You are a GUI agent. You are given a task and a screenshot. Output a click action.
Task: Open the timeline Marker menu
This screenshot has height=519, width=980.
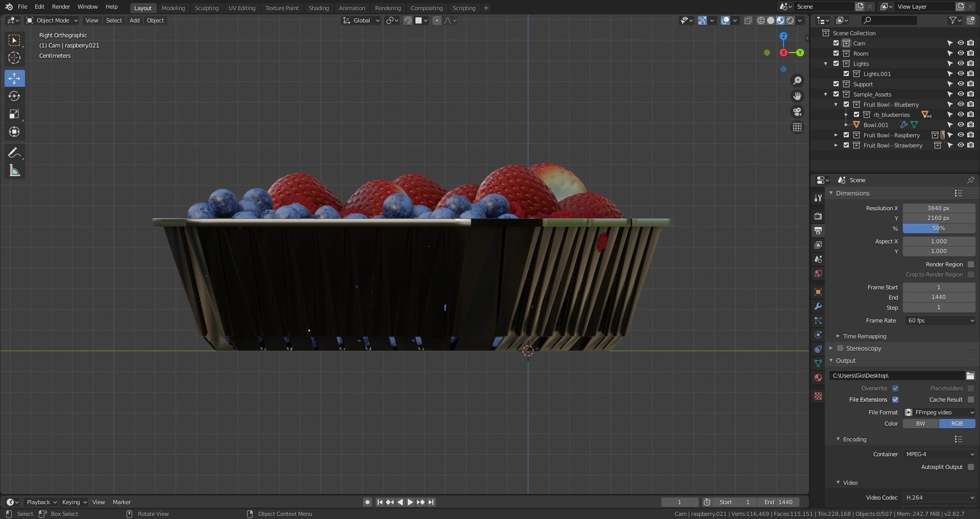click(x=121, y=502)
